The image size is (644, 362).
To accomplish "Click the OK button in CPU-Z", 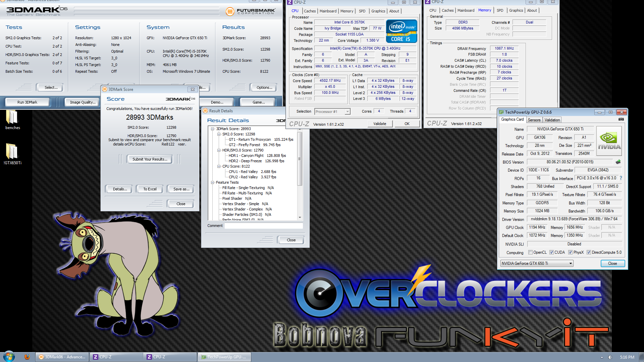I will point(407,124).
